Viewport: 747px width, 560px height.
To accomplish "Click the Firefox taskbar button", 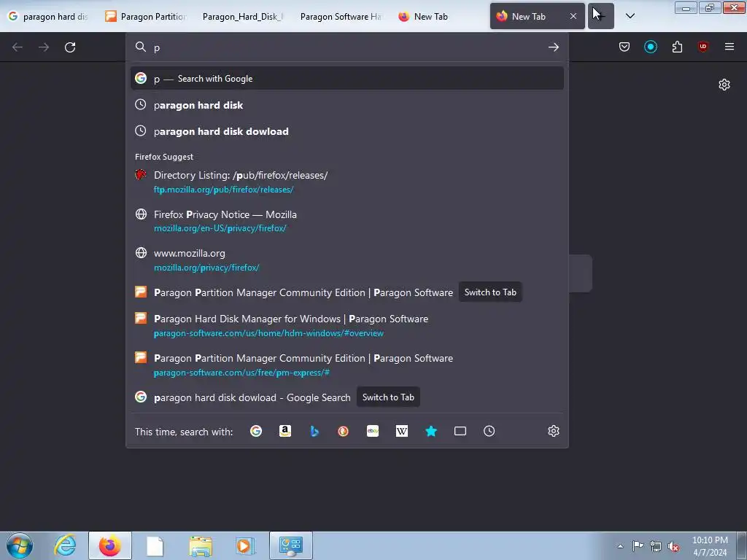I will (110, 545).
